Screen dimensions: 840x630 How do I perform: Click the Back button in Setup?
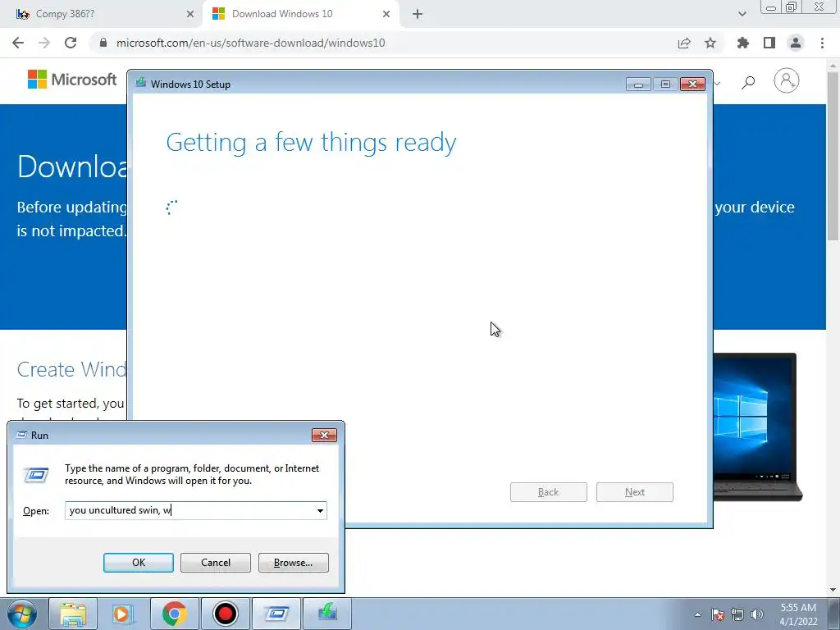coord(549,492)
